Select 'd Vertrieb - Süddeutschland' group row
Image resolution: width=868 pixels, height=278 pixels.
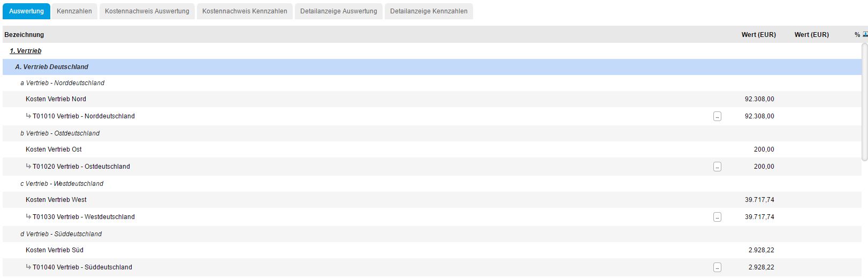point(432,234)
